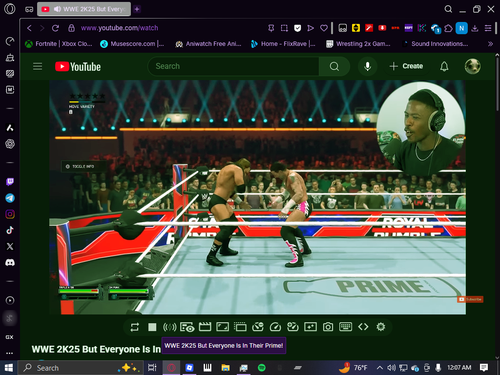
Task: Open Opera downloads icon
Action: (x=475, y=28)
